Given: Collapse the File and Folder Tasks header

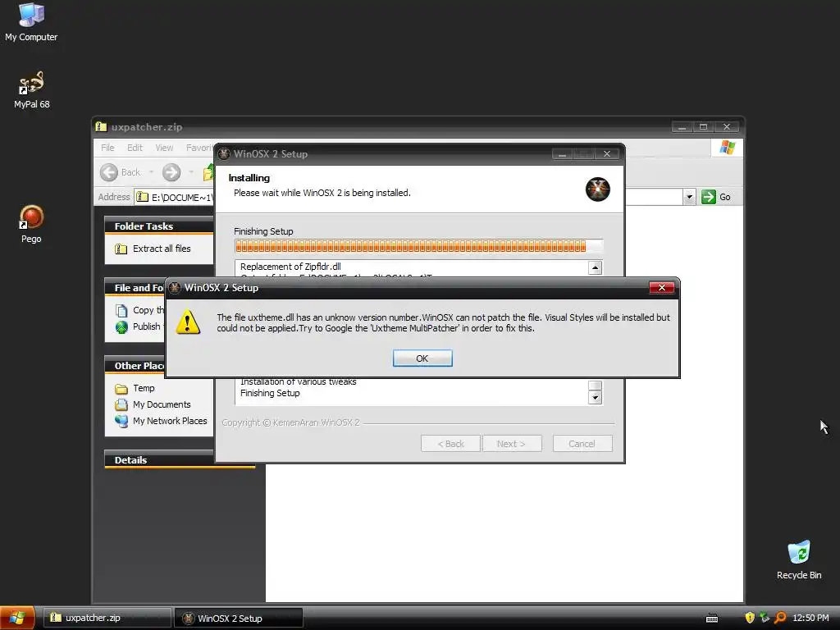Looking at the screenshot, I should [x=135, y=288].
